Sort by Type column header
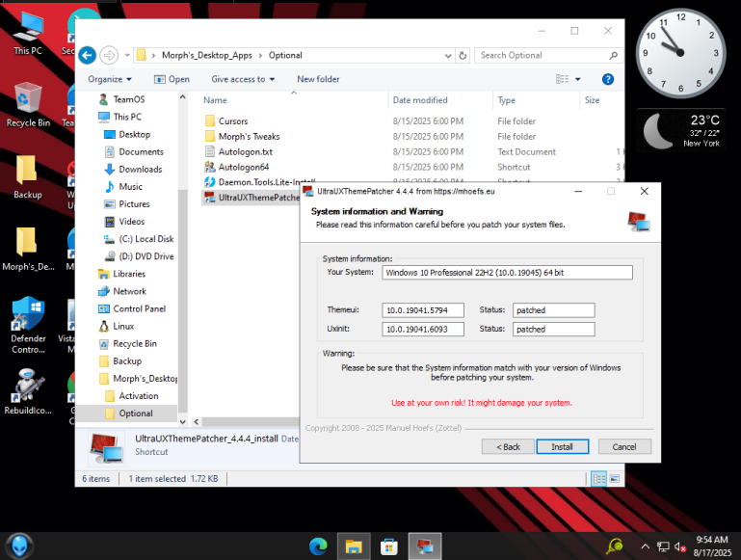The image size is (741, 560). pyautogui.click(x=506, y=100)
